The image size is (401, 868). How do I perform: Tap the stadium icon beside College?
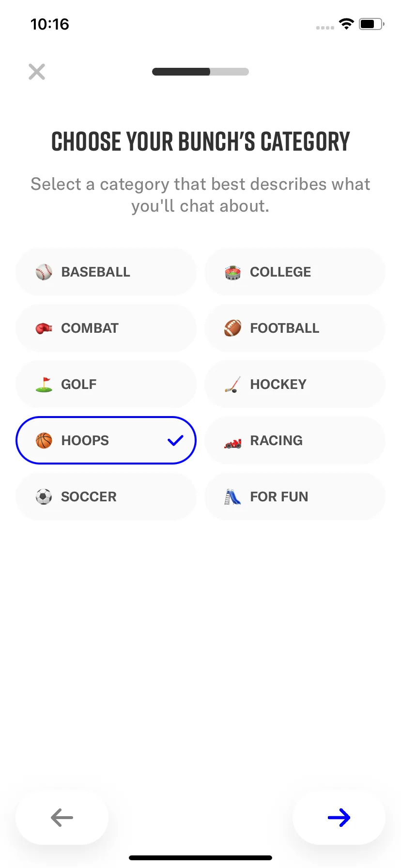[232, 272]
